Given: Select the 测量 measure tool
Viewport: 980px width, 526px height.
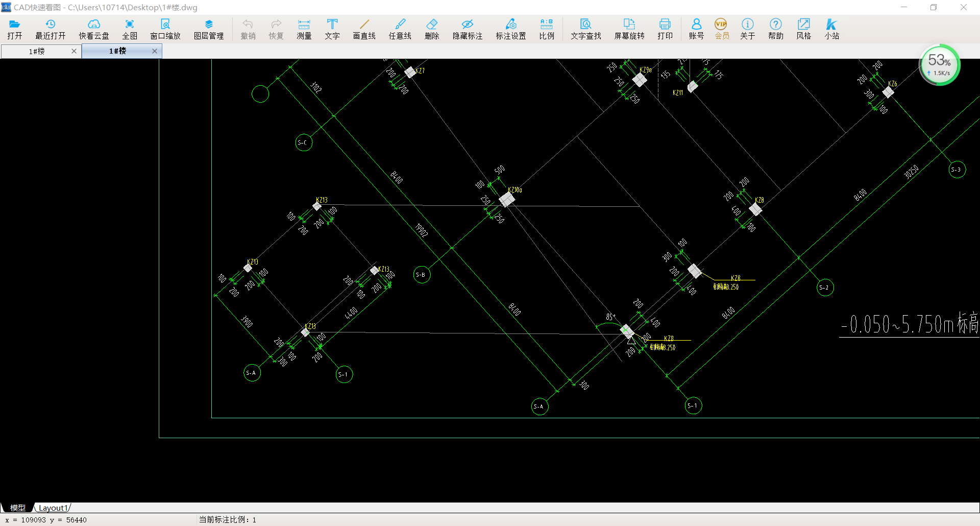Looking at the screenshot, I should pyautogui.click(x=304, y=29).
